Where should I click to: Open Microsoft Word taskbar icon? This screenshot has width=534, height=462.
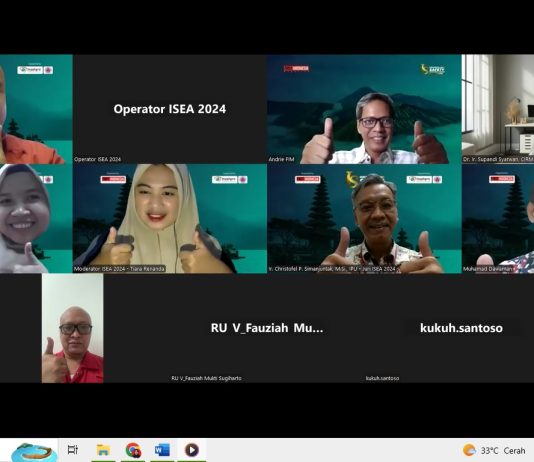tap(162, 450)
